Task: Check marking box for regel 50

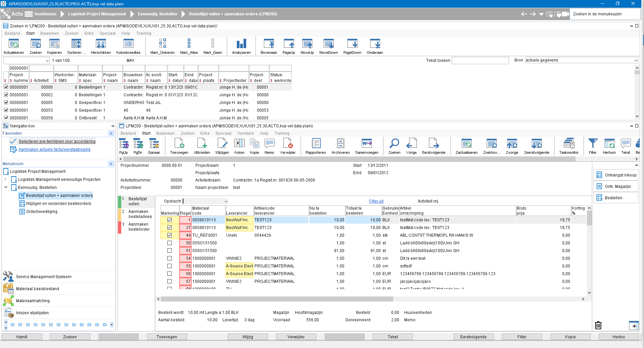Action: [x=170, y=243]
